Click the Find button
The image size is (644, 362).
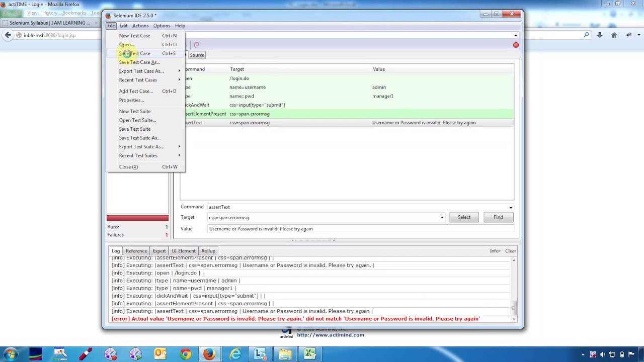pyautogui.click(x=498, y=217)
